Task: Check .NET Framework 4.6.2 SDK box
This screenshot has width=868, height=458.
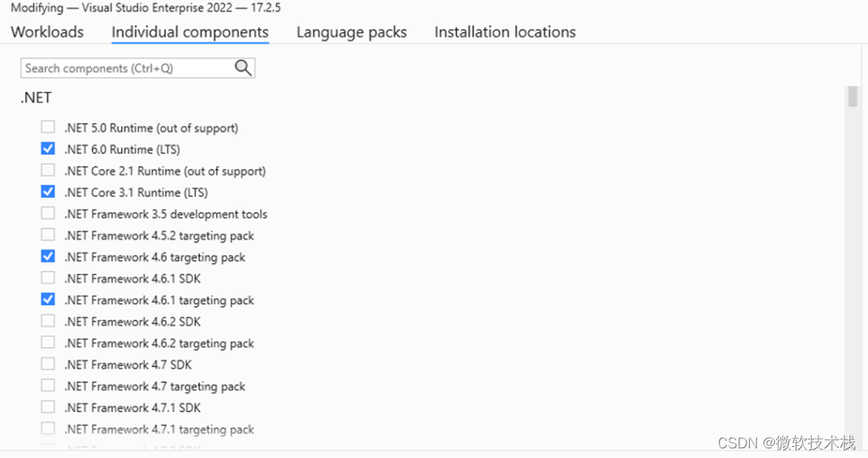Action: click(48, 321)
